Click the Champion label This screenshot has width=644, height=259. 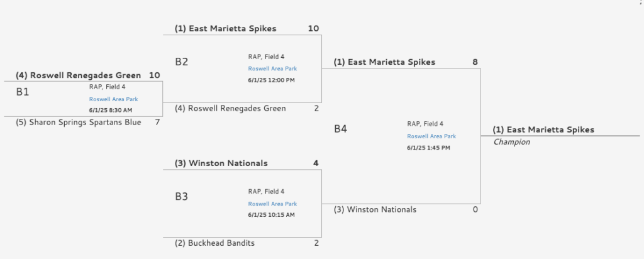[511, 142]
